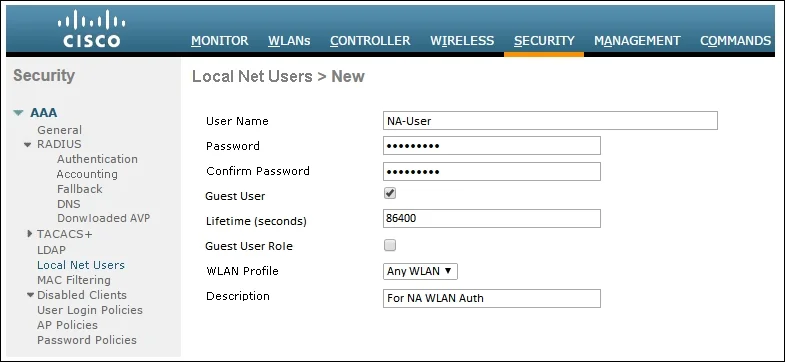Switch to the WLANs menu
This screenshot has width=785, height=362.
[289, 41]
